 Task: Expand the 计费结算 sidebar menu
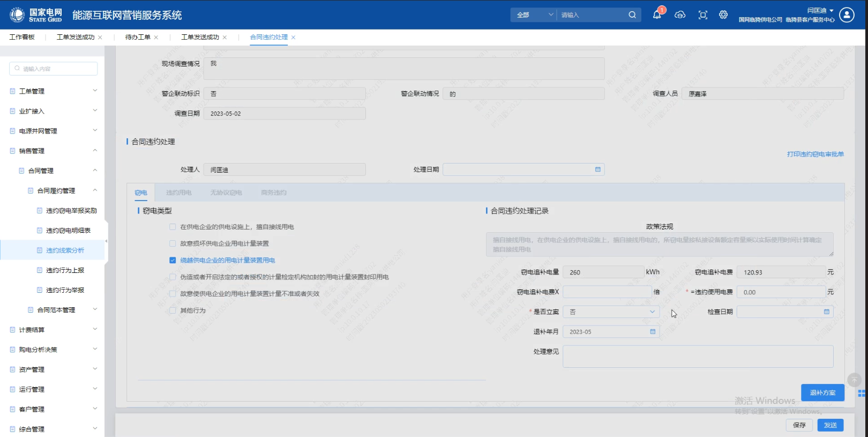tap(53, 330)
